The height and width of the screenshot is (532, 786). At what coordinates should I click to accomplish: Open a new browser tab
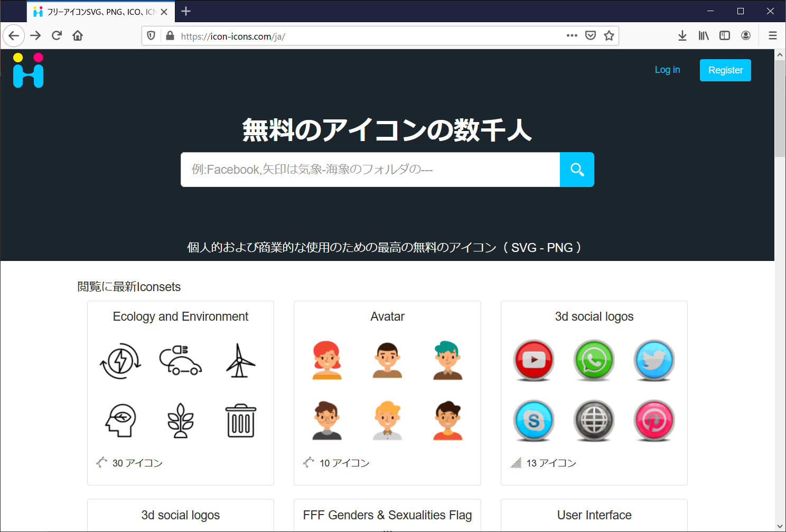(186, 11)
